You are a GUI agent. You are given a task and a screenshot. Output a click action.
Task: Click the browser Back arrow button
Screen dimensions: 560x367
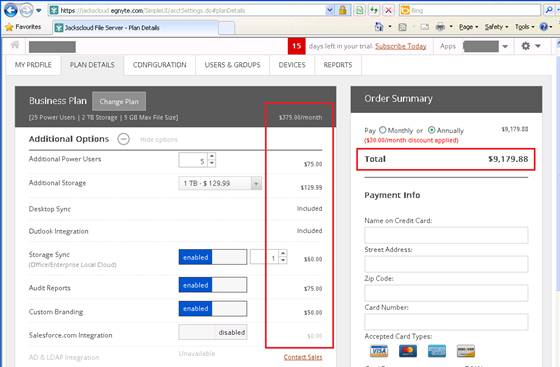click(x=10, y=10)
